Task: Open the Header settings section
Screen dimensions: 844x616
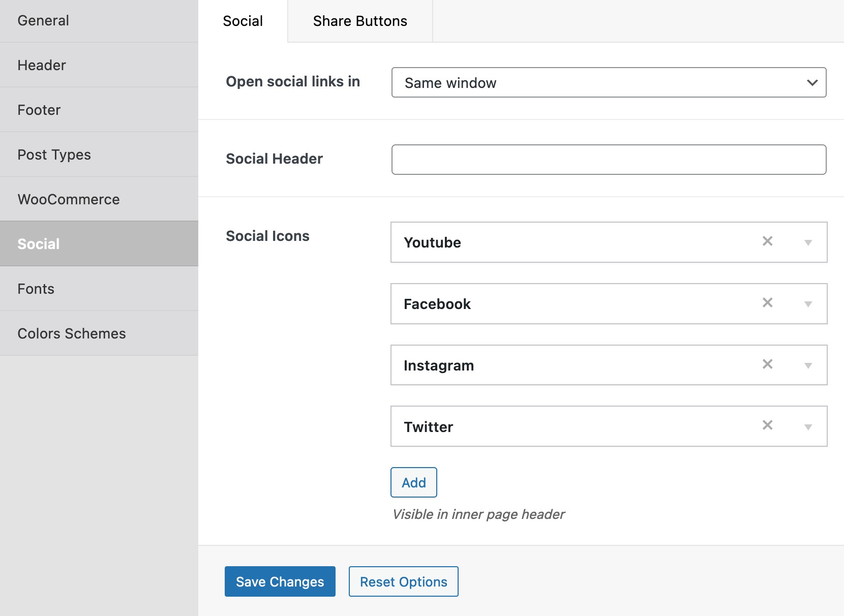Action: tap(99, 65)
